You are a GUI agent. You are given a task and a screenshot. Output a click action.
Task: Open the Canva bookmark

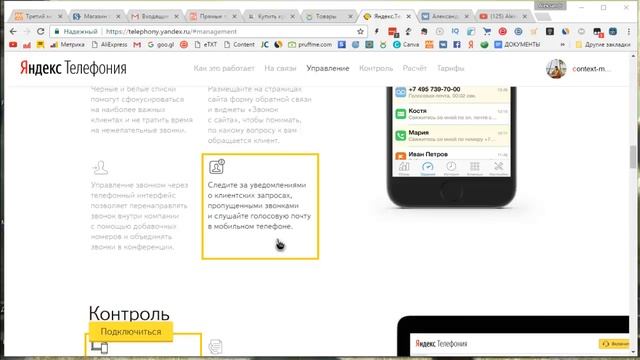pyautogui.click(x=406, y=44)
